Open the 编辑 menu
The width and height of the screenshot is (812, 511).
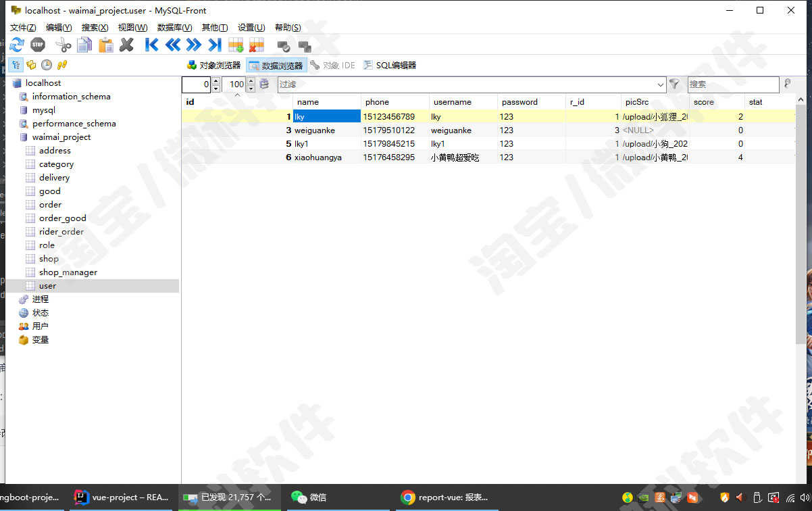[59, 27]
